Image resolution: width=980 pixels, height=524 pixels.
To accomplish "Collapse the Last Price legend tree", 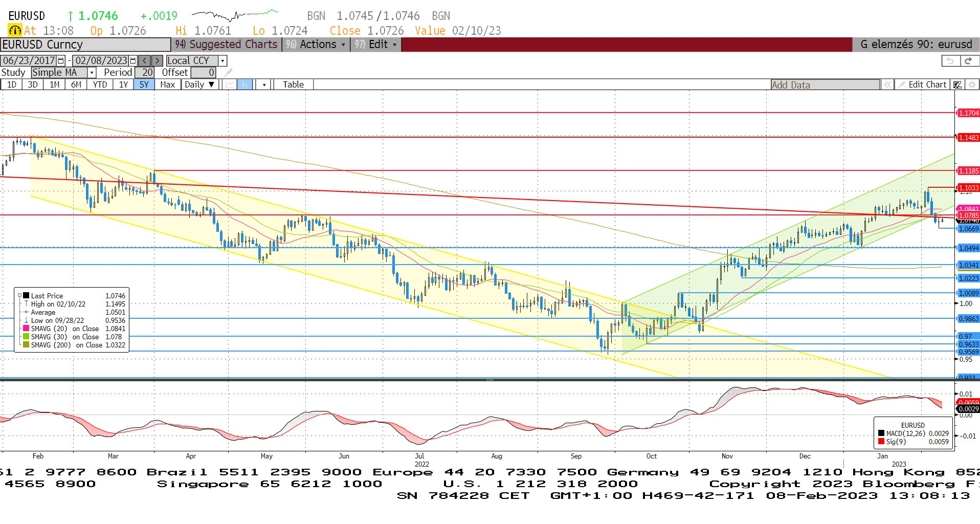I will 19,295.
